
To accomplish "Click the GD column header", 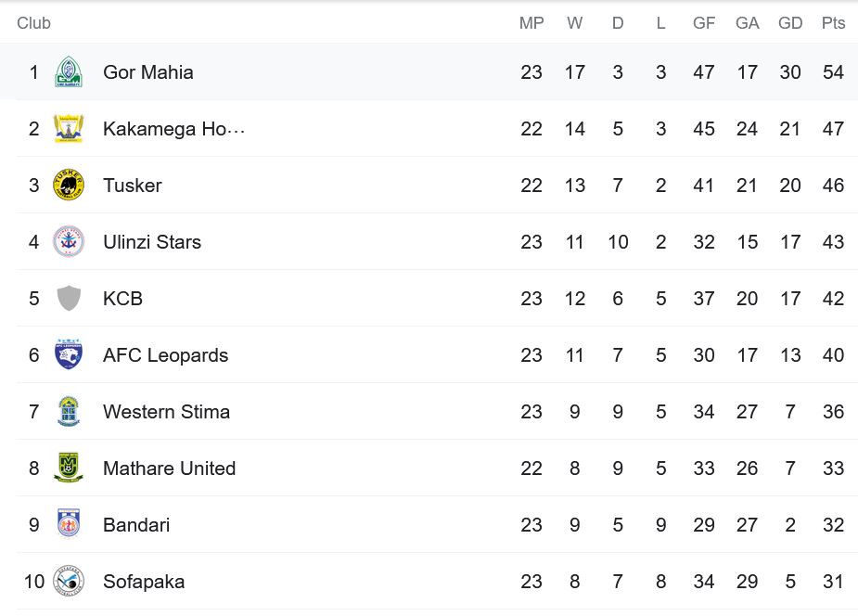I will pos(790,23).
